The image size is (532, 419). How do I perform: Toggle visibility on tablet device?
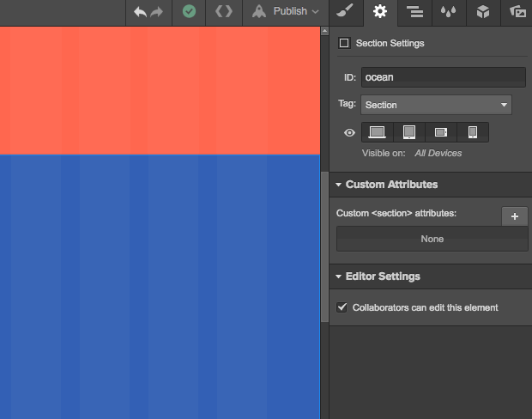point(409,132)
